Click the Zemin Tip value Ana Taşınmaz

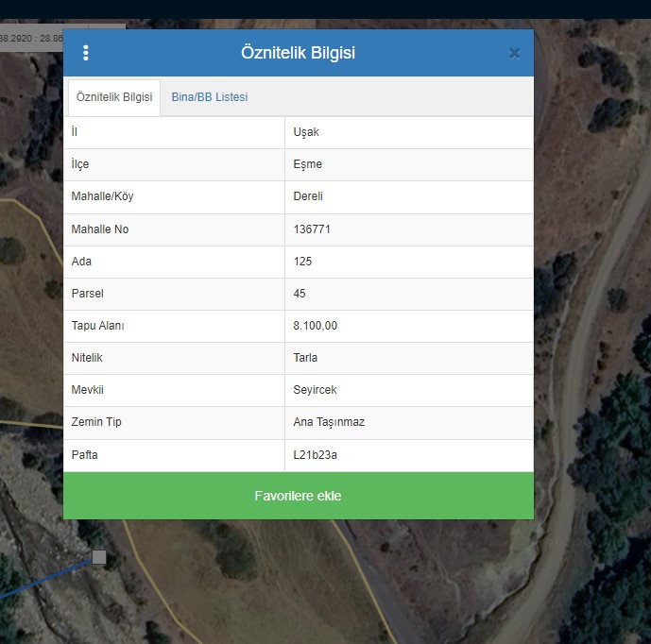[x=329, y=422]
